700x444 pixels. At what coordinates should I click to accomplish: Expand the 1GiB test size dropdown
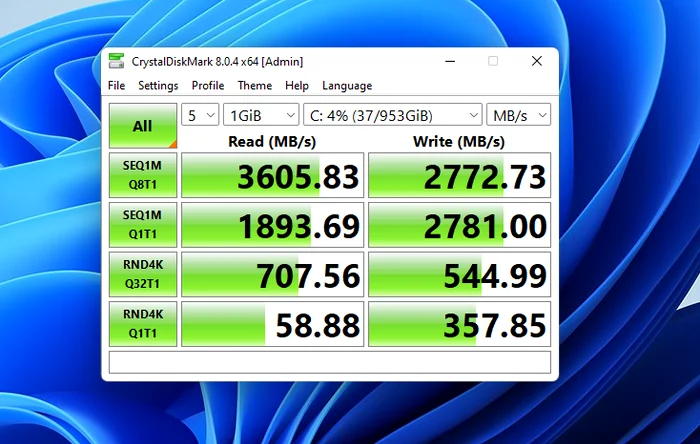point(261,115)
